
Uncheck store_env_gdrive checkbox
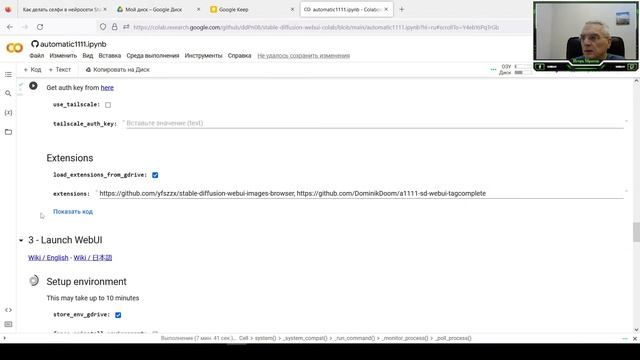click(118, 315)
